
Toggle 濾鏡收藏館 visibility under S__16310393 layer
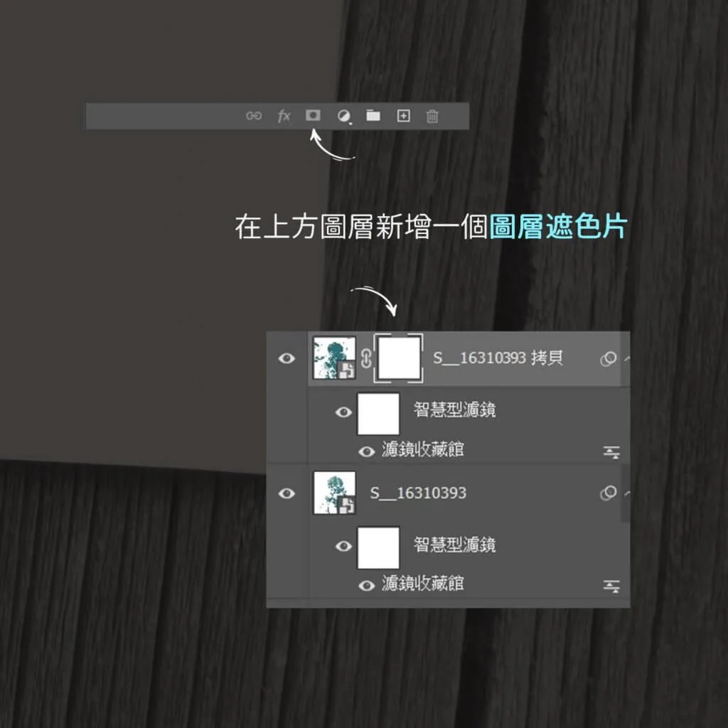[x=367, y=586]
